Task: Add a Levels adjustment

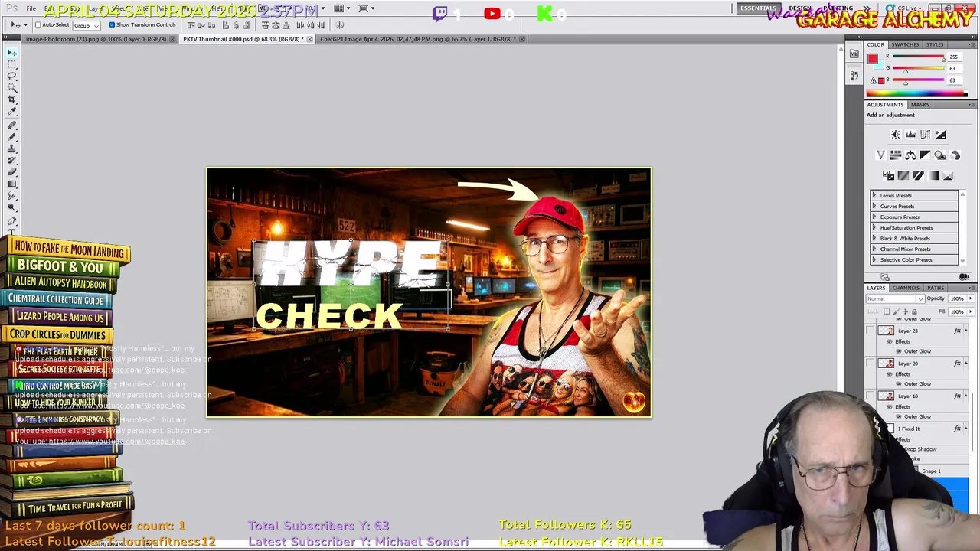Action: coord(910,135)
